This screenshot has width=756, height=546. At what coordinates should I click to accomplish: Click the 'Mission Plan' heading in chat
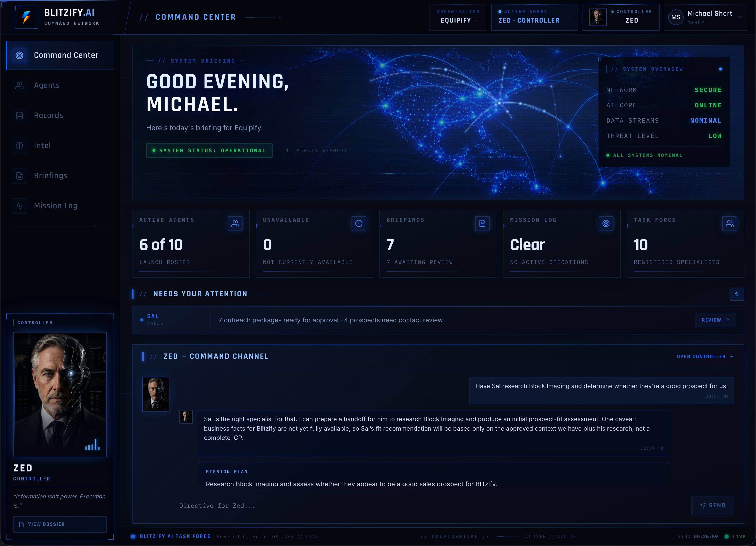pyautogui.click(x=227, y=472)
